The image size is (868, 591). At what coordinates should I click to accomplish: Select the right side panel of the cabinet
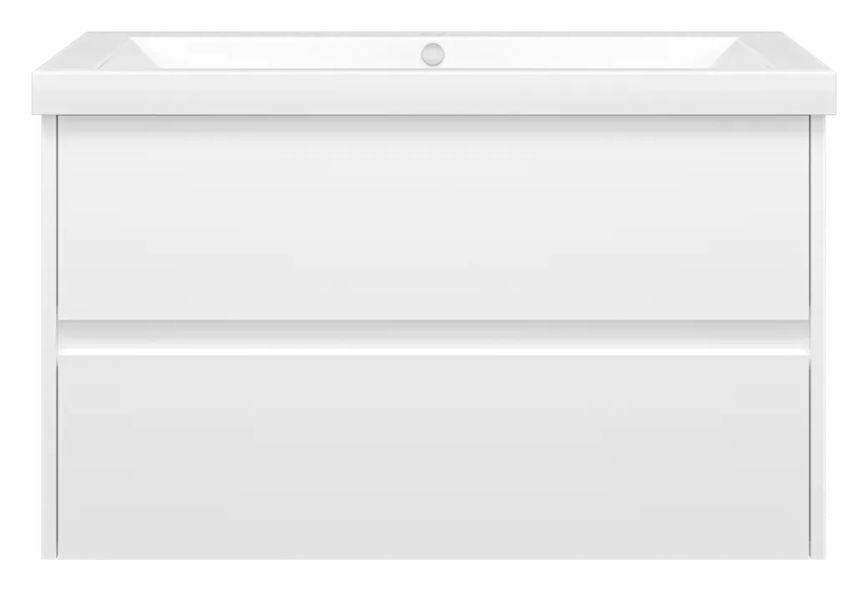tap(818, 337)
